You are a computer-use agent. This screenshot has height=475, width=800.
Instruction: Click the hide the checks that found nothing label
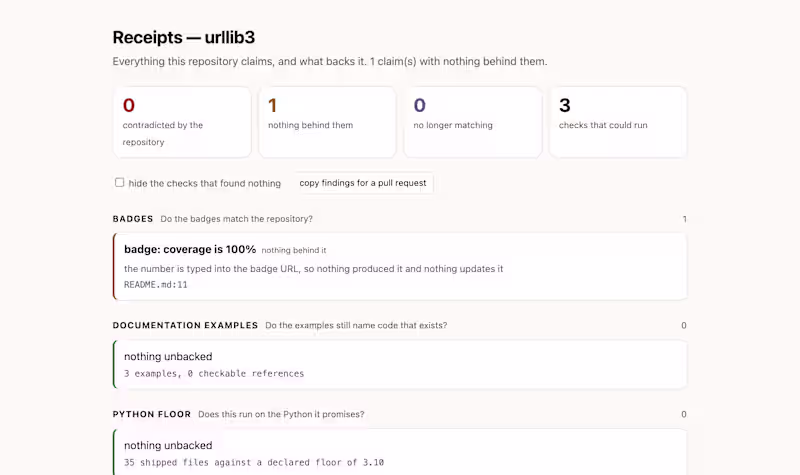pos(205,183)
